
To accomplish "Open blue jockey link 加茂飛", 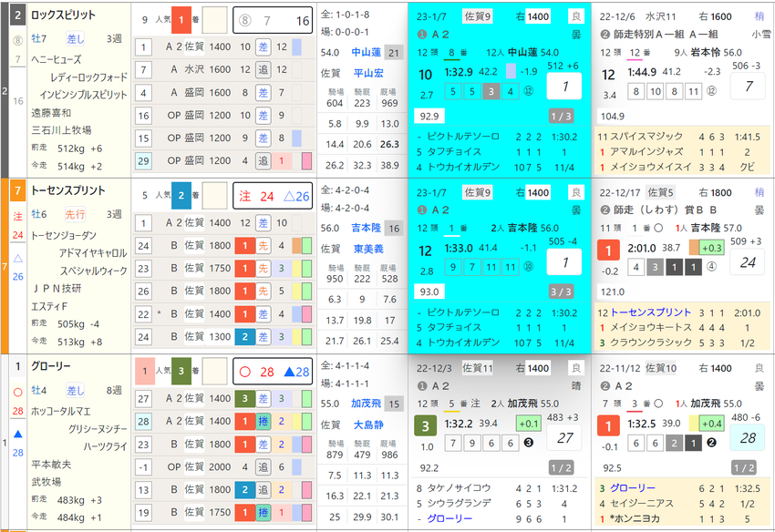I will (366, 404).
